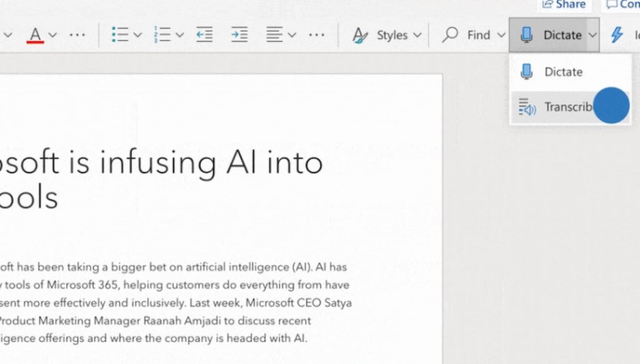Expand the Bullets dropdown chevron

coord(137,34)
